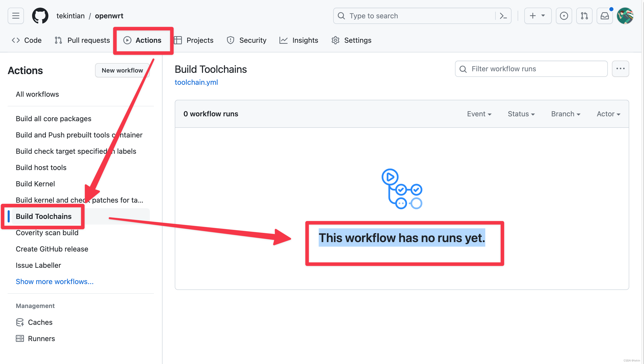Select Issue Labeller workflow
This screenshot has width=644, height=364.
81,265
